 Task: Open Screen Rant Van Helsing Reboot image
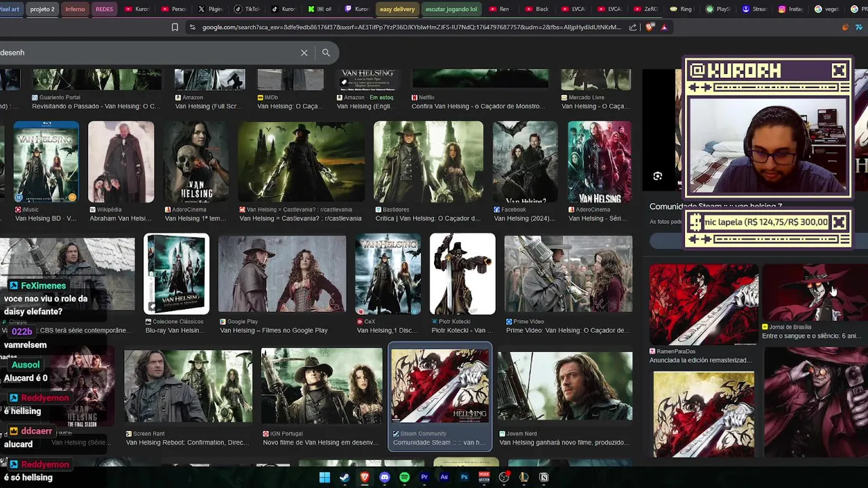pos(189,386)
